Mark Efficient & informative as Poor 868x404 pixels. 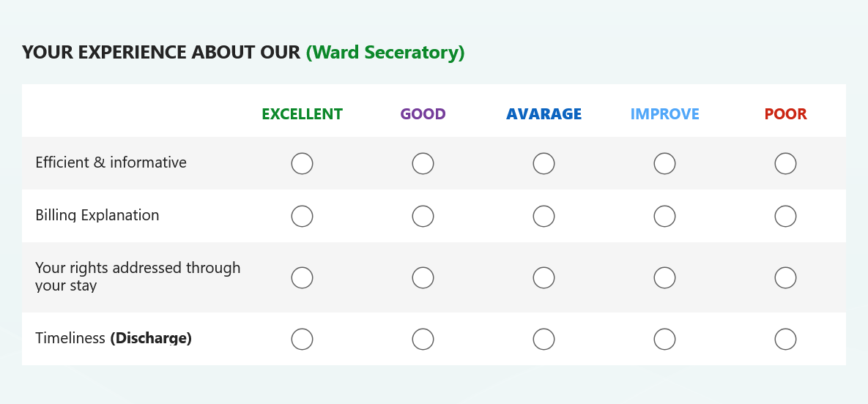click(785, 164)
